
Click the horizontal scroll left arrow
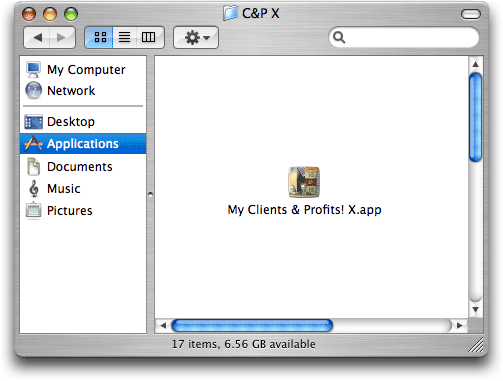coord(163,325)
